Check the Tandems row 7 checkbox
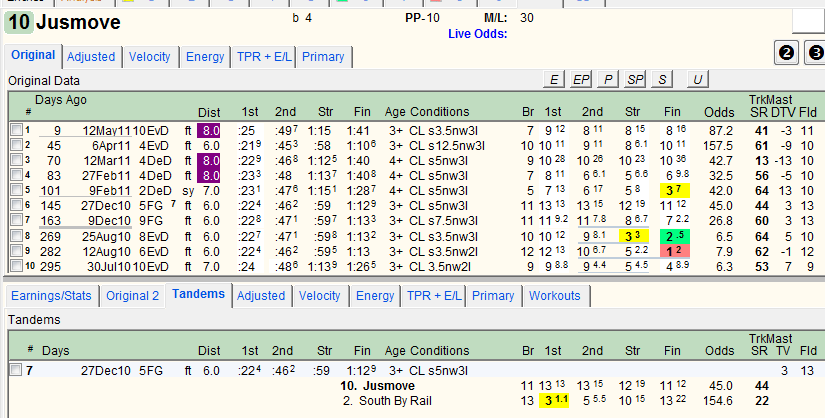This screenshot has height=418, width=825. [16, 370]
